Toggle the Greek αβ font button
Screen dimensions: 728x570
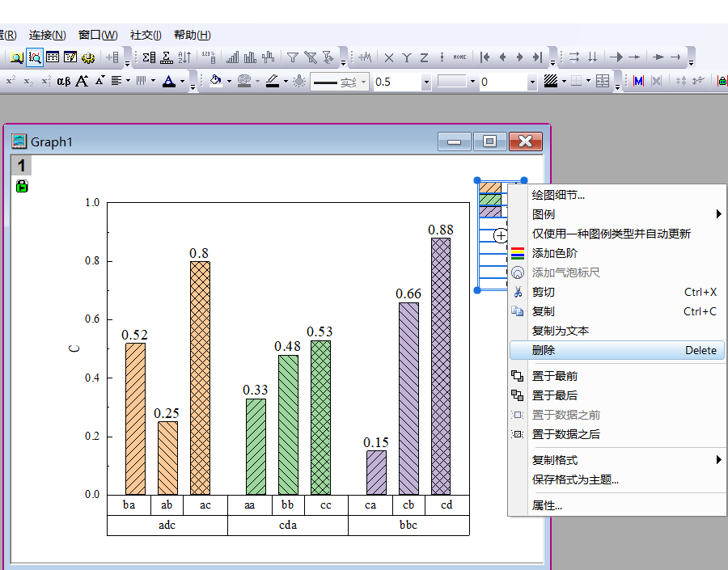click(x=64, y=81)
